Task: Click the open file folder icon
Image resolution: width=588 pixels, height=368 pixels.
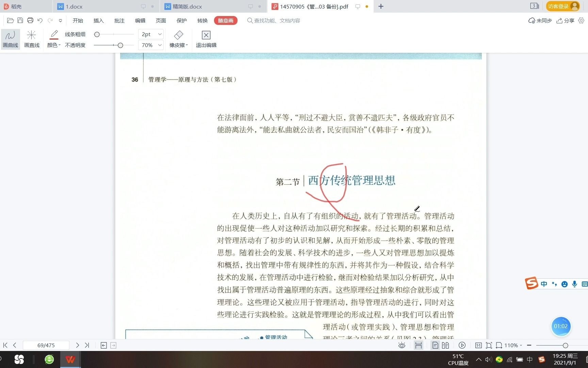Action: [10, 20]
